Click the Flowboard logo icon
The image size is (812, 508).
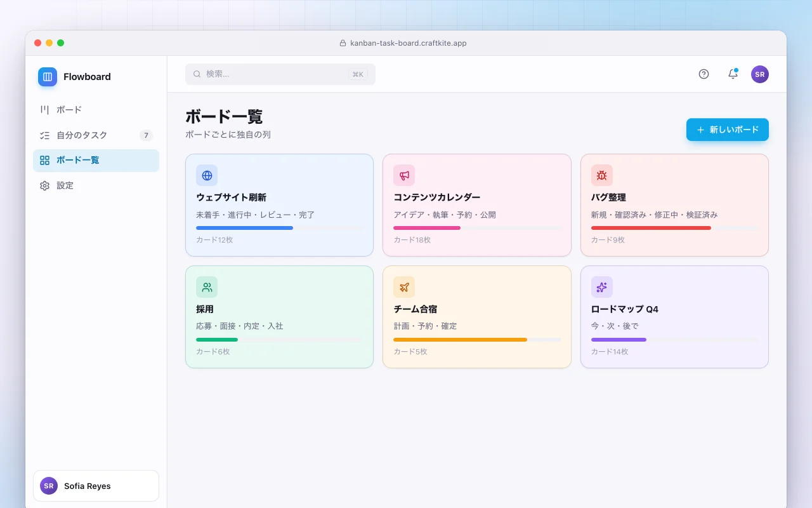tap(48, 77)
